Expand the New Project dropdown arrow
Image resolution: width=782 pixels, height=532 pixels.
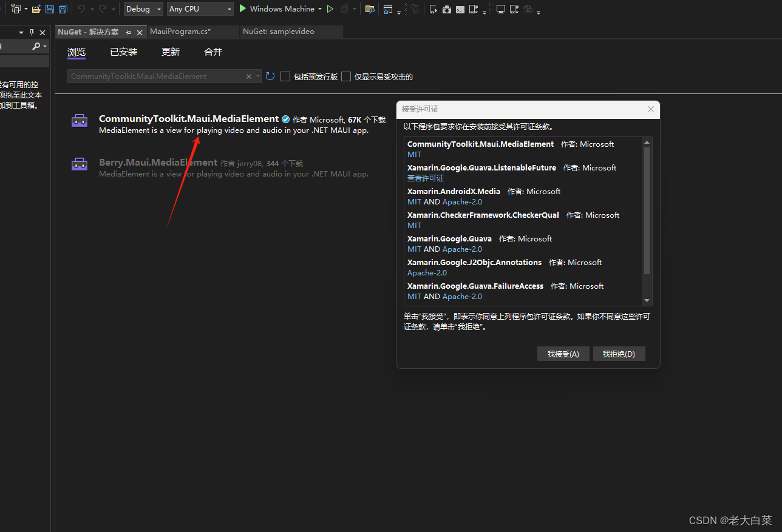point(26,9)
